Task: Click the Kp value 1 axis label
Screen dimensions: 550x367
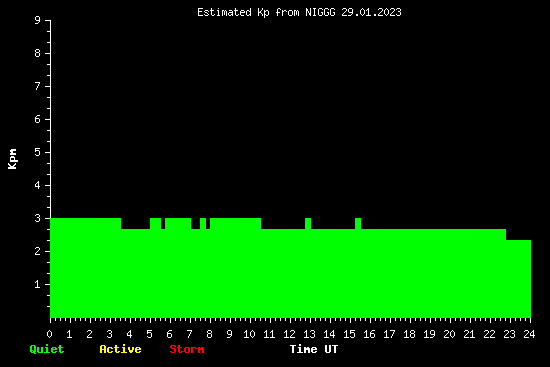Action: coord(38,284)
